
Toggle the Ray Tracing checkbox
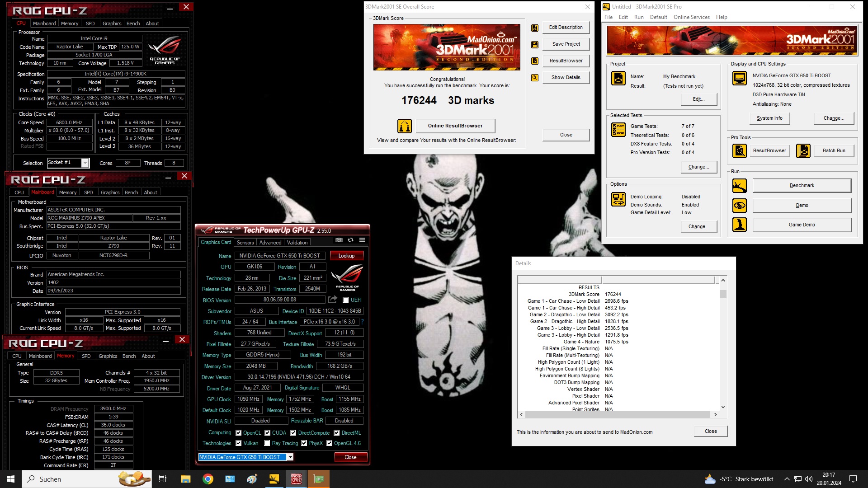pyautogui.click(x=267, y=443)
